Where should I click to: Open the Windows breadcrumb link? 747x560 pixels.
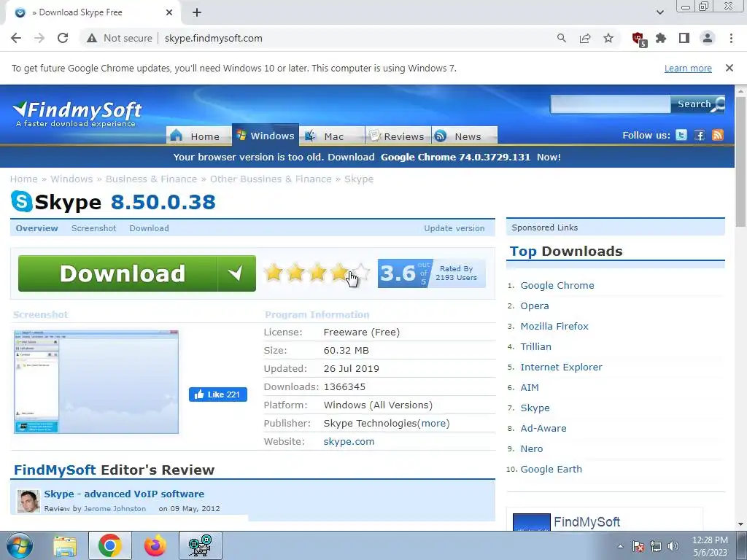[x=71, y=179]
